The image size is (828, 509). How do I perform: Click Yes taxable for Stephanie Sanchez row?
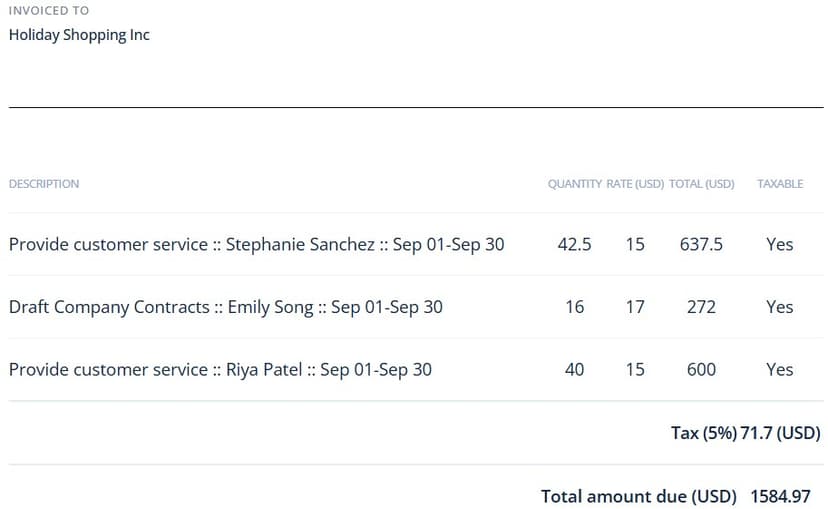[x=779, y=244]
